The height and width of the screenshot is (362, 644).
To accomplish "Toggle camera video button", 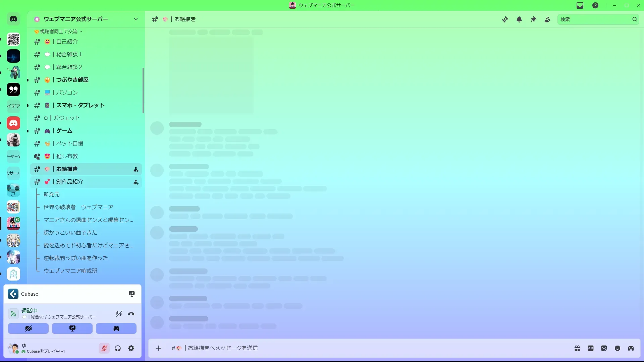I will click(29, 328).
